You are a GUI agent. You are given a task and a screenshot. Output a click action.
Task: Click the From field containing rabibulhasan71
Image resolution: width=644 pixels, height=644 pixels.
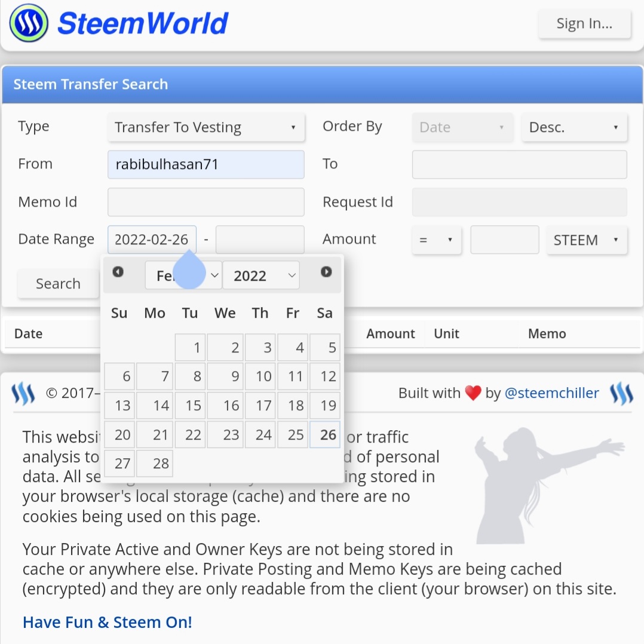pos(206,164)
